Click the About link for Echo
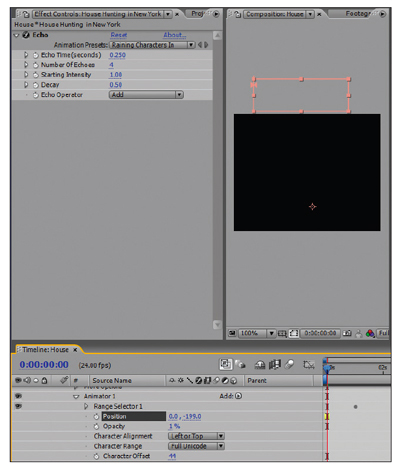Viewport: 400px width, 468px height. coord(175,35)
